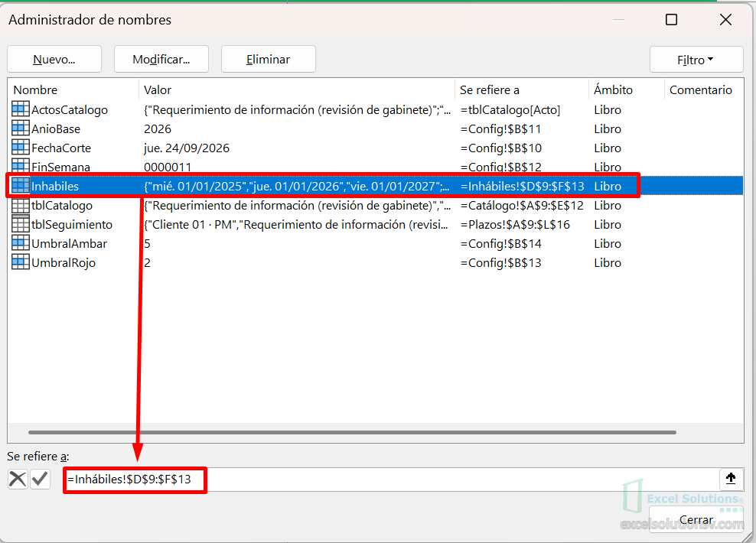Select the Inhabiles name text
This screenshot has height=543, width=756.
click(x=54, y=186)
